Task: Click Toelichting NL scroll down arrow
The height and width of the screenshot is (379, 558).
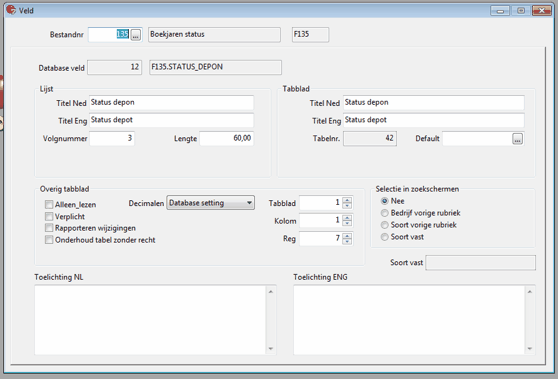Action: click(x=271, y=348)
